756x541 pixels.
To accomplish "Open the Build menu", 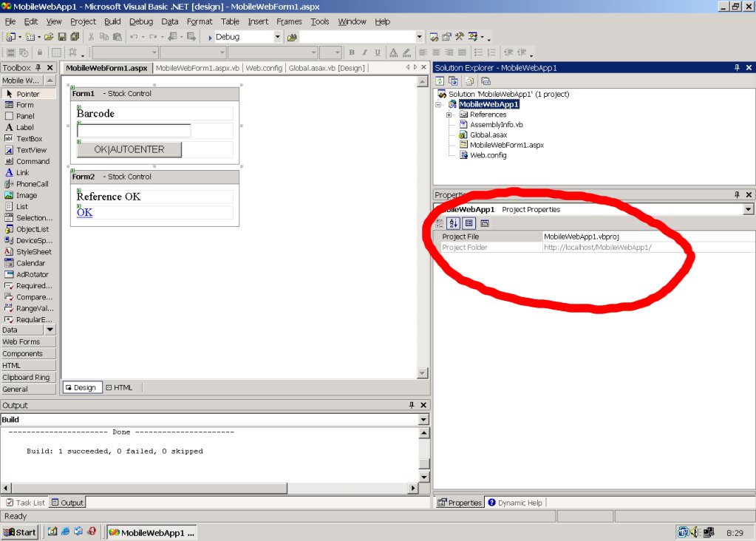I will click(x=112, y=21).
